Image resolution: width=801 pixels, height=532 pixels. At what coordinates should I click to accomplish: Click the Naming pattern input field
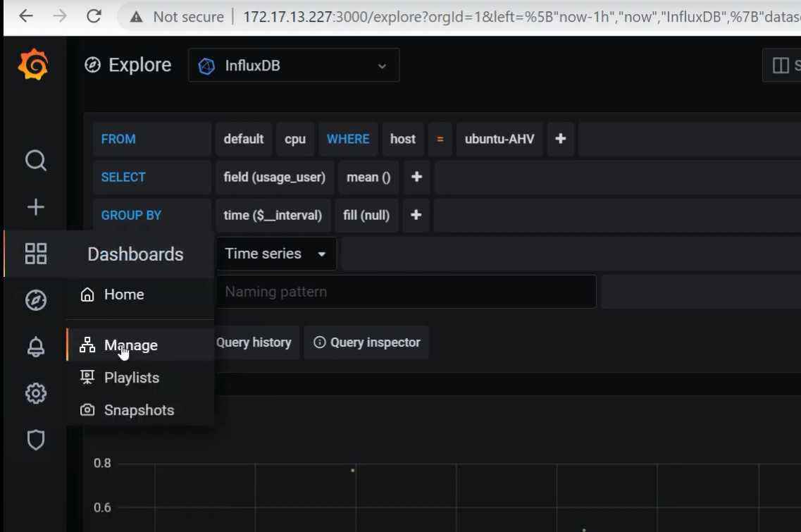tap(406, 292)
